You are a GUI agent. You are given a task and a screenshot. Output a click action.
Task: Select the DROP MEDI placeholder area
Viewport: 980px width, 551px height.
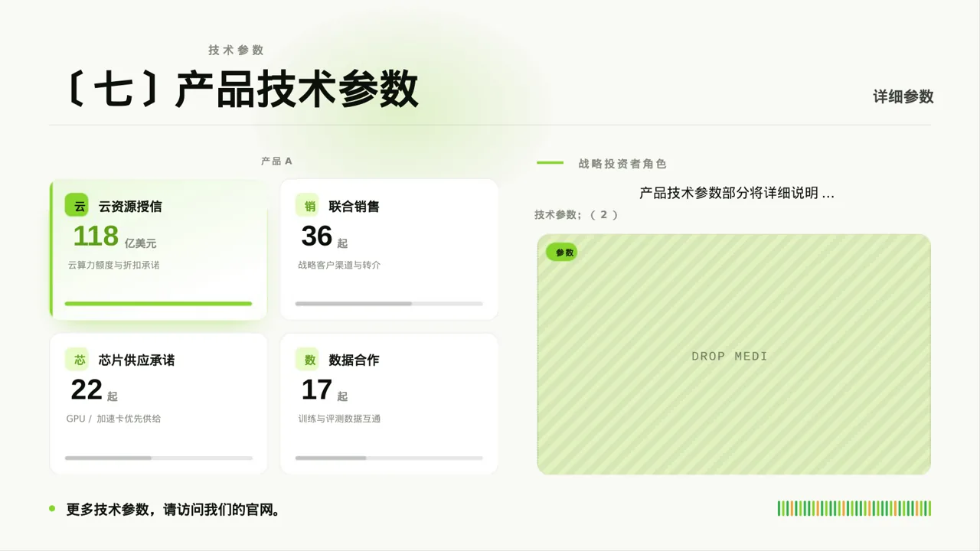coord(733,354)
